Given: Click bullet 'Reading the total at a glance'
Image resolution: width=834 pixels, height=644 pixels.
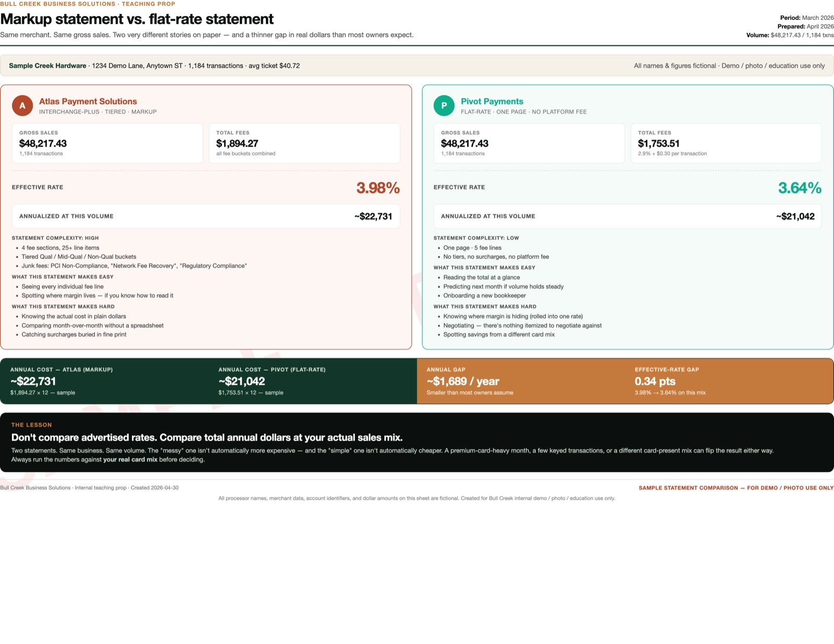Looking at the screenshot, I should click(482, 278).
